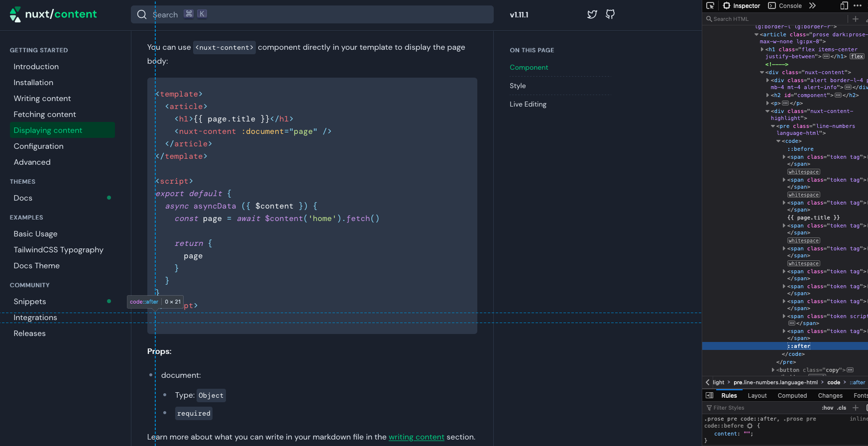
Task: Click the content property value in Rules
Action: tap(746, 434)
